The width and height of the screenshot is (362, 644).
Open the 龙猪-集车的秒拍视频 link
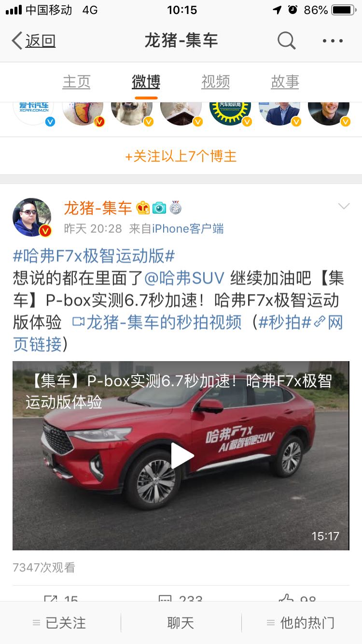click(x=157, y=322)
